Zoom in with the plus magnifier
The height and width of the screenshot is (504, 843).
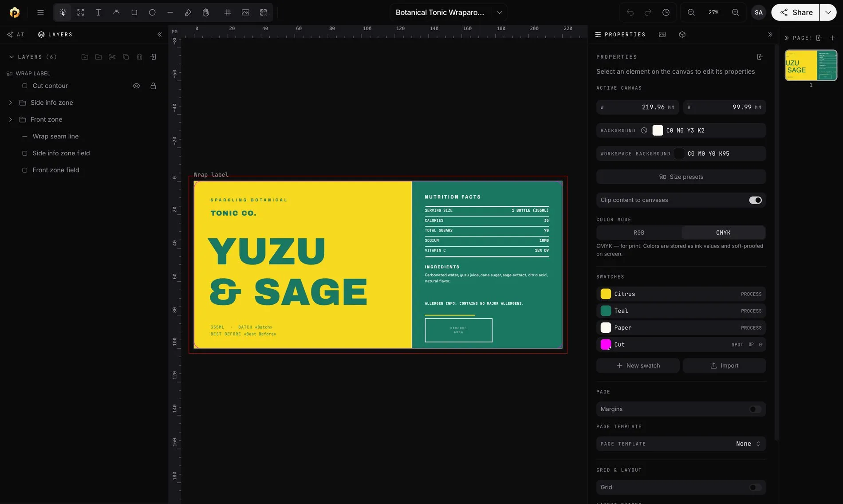736,12
